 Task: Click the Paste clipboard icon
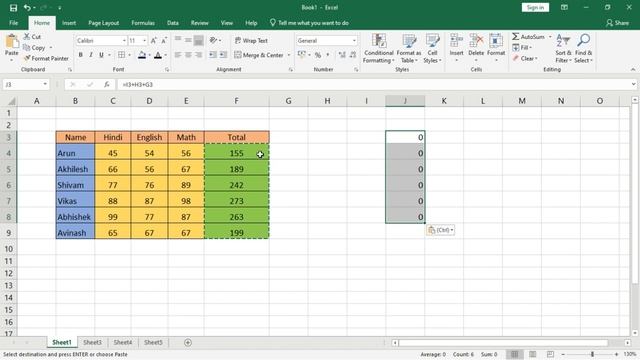tap(12, 42)
